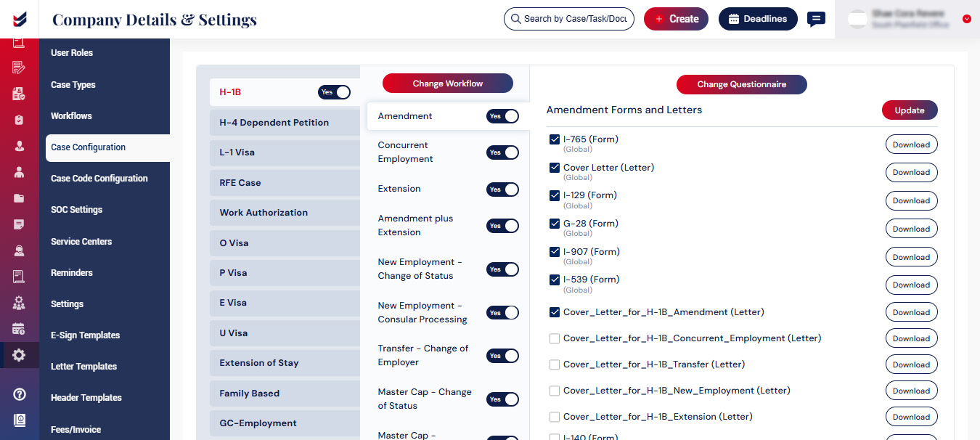This screenshot has height=440, width=980.
Task: Uncheck the Cover Letter (Letter) checkbox
Action: 555,168
